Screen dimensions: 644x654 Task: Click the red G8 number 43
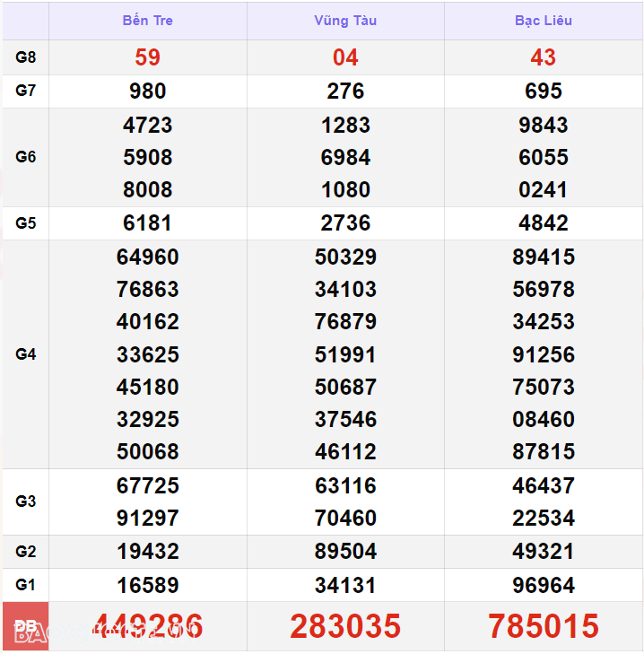coord(544,57)
